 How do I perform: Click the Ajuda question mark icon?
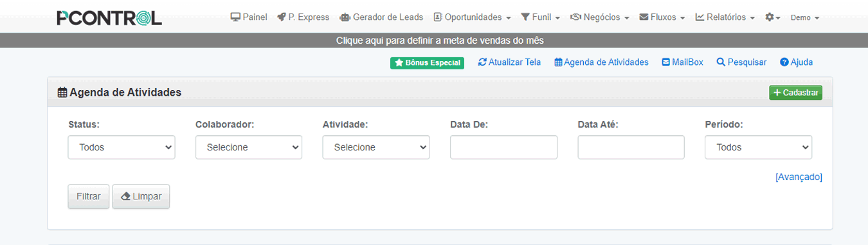pyautogui.click(x=784, y=62)
